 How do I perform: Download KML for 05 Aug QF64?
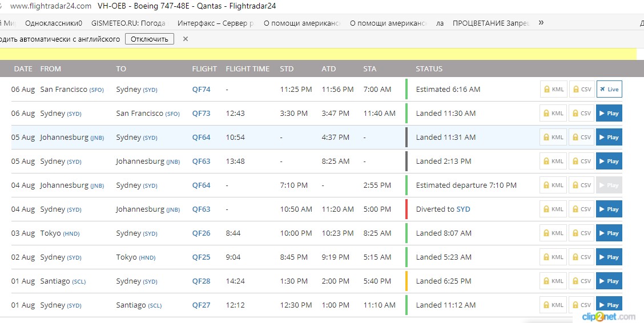tap(554, 137)
